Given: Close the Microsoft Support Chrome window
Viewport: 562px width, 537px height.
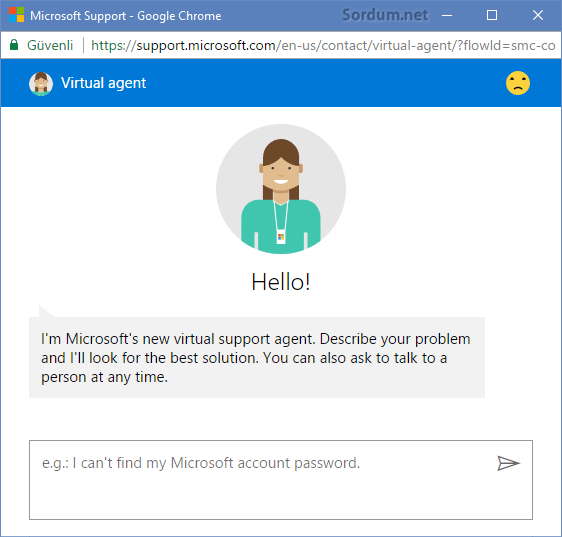Looking at the screenshot, I should point(538,15).
